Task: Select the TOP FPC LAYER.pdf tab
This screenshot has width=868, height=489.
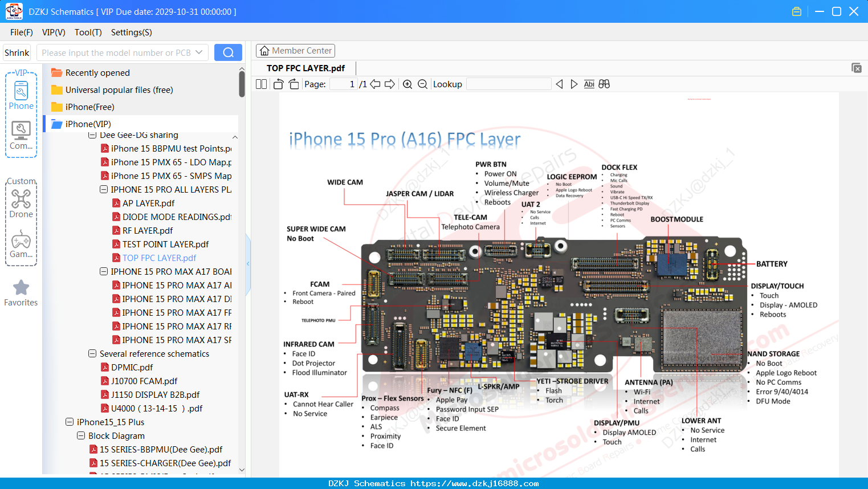Action: click(x=305, y=68)
